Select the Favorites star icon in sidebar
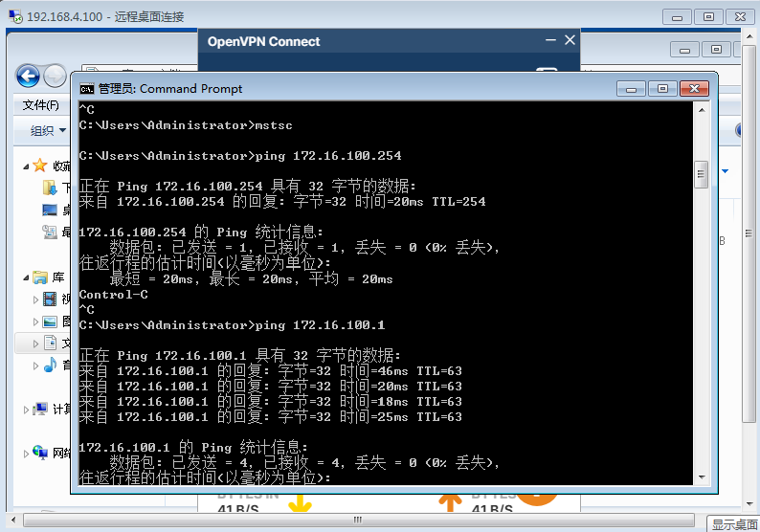The width and height of the screenshot is (760, 532). click(x=40, y=166)
